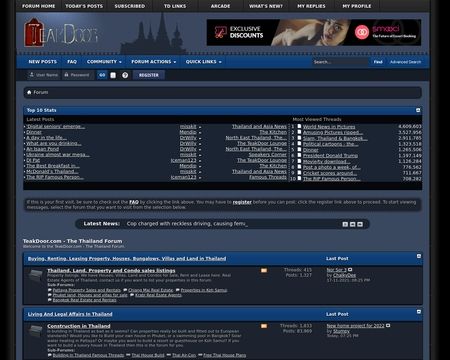Screen dimensions: 450x360
Task: Click the thread icon beside World News in Pictures
Action: (x=299, y=126)
